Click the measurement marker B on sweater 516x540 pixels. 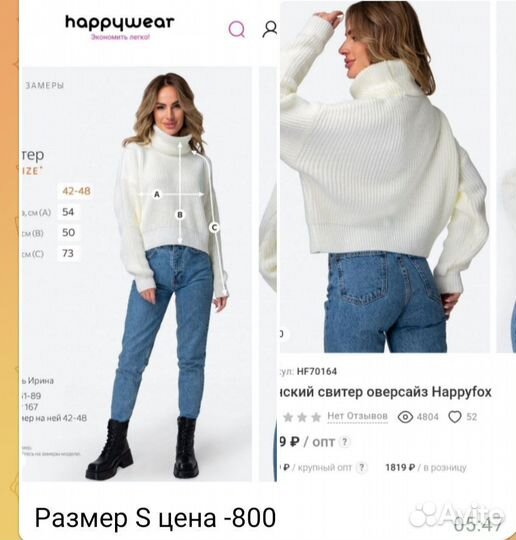180,215
